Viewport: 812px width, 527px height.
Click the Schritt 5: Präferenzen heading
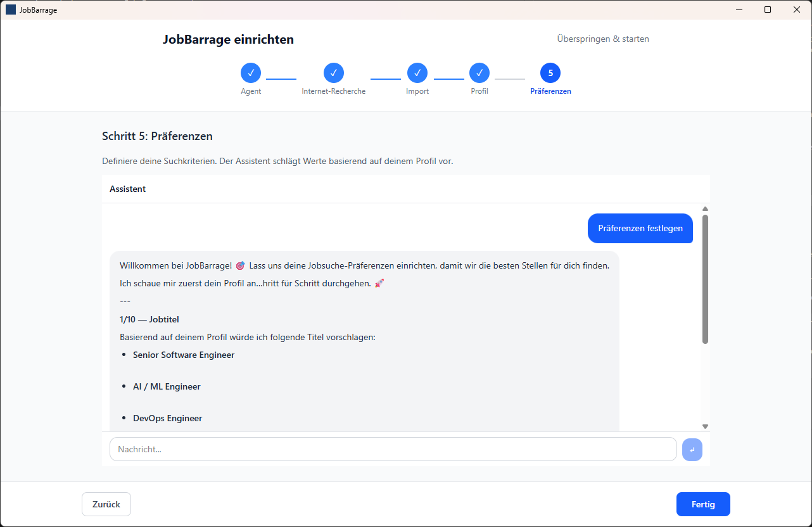pos(157,136)
